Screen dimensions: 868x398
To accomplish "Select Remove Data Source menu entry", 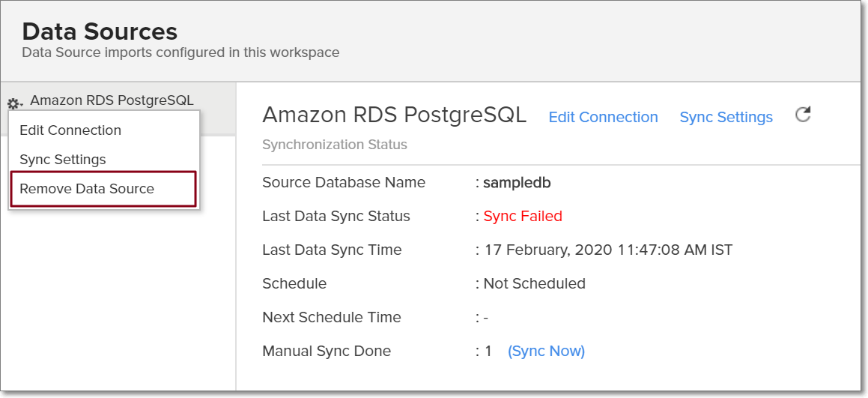I will pos(87,189).
